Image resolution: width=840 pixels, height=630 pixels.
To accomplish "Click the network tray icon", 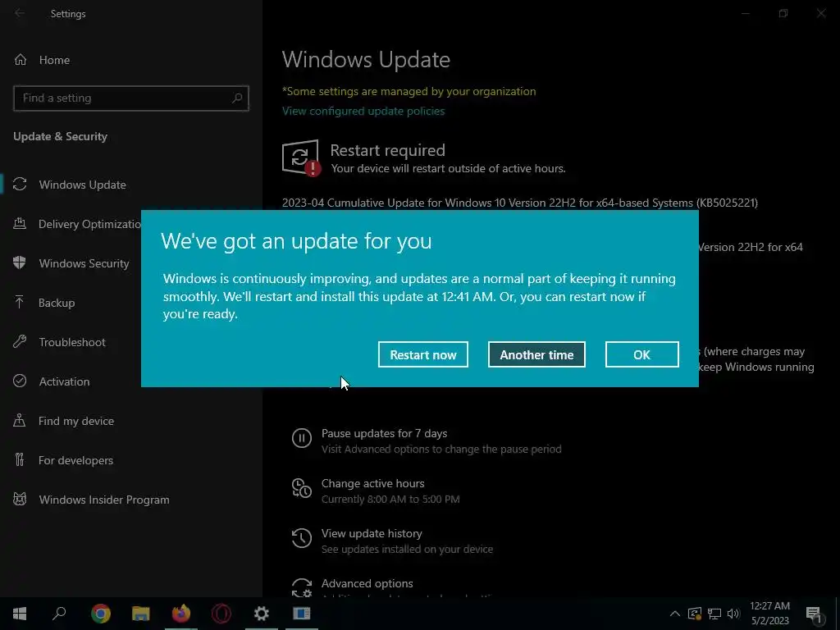I will click(714, 614).
